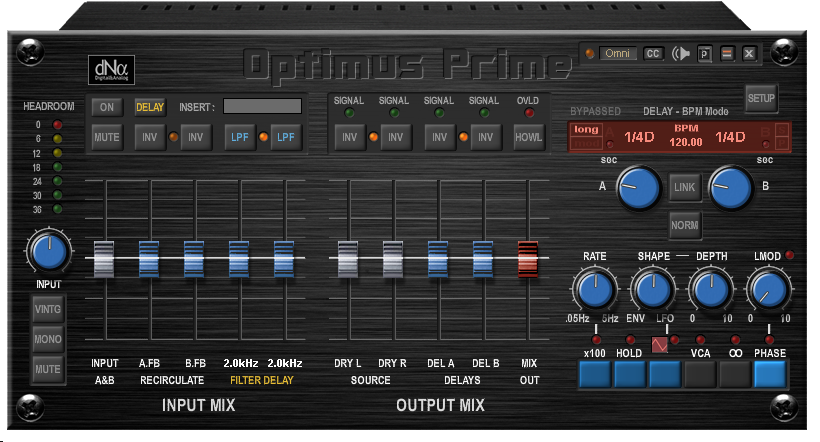
Task: Toggle the ON power button
Action: (x=107, y=107)
